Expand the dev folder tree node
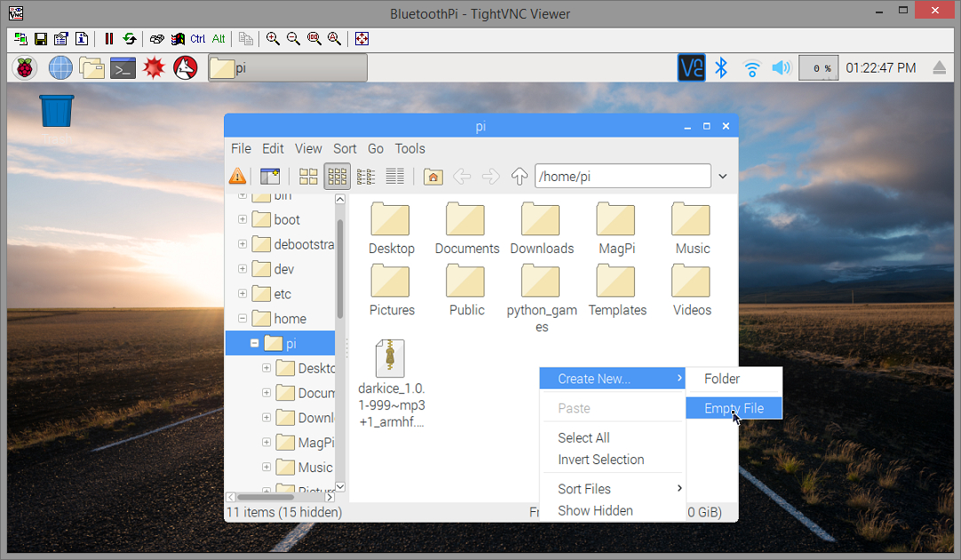This screenshot has height=560, width=961. tap(242, 268)
